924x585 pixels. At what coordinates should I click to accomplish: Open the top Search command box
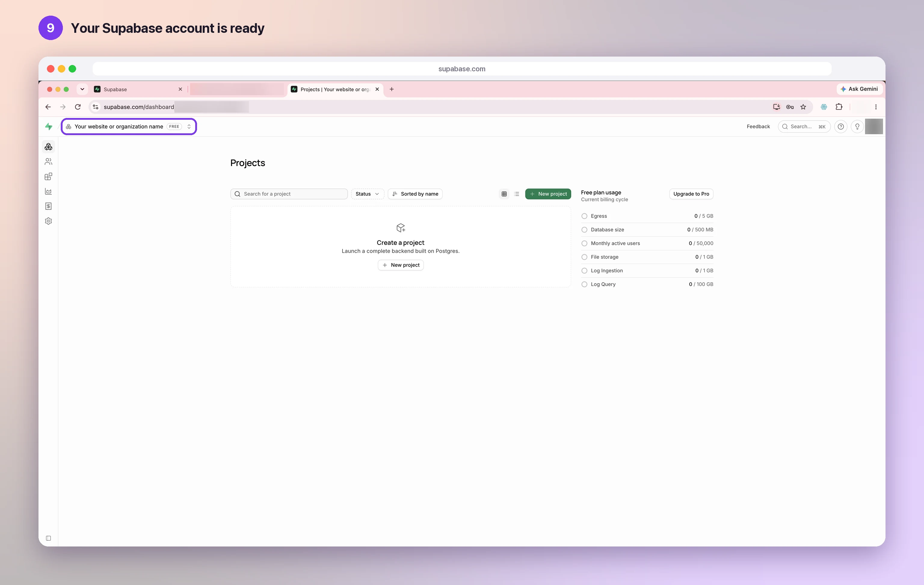[804, 127]
